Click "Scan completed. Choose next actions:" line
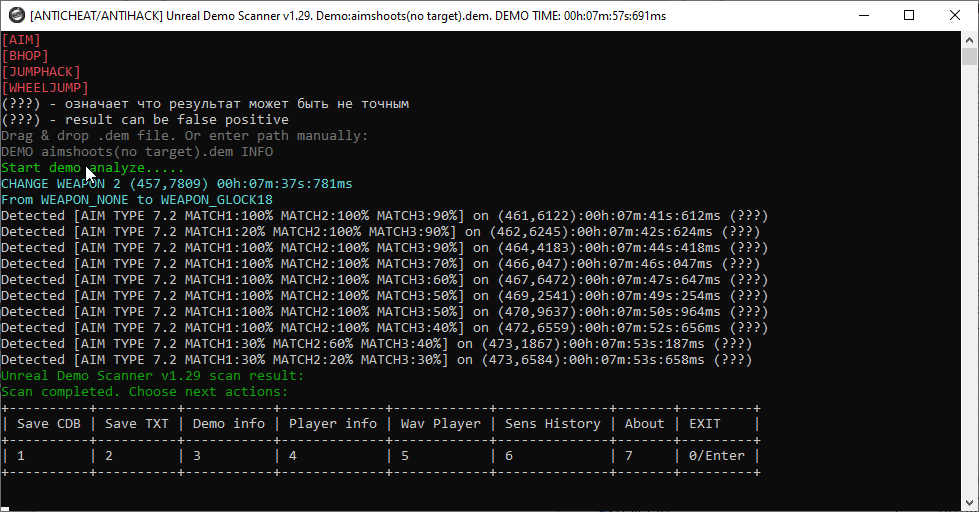979x512 pixels. coord(145,392)
